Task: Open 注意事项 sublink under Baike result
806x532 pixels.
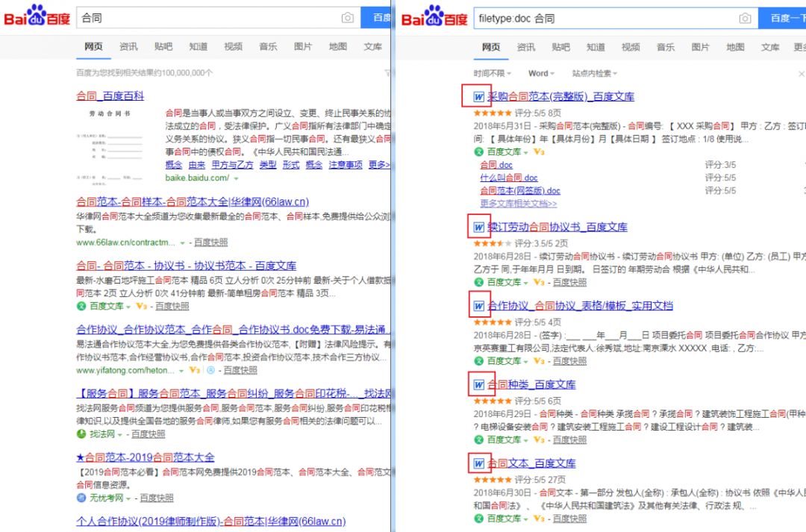Action: [346, 165]
